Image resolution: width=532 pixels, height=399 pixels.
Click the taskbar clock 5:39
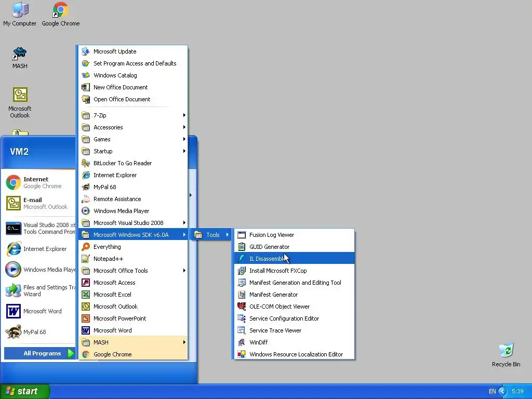517,391
